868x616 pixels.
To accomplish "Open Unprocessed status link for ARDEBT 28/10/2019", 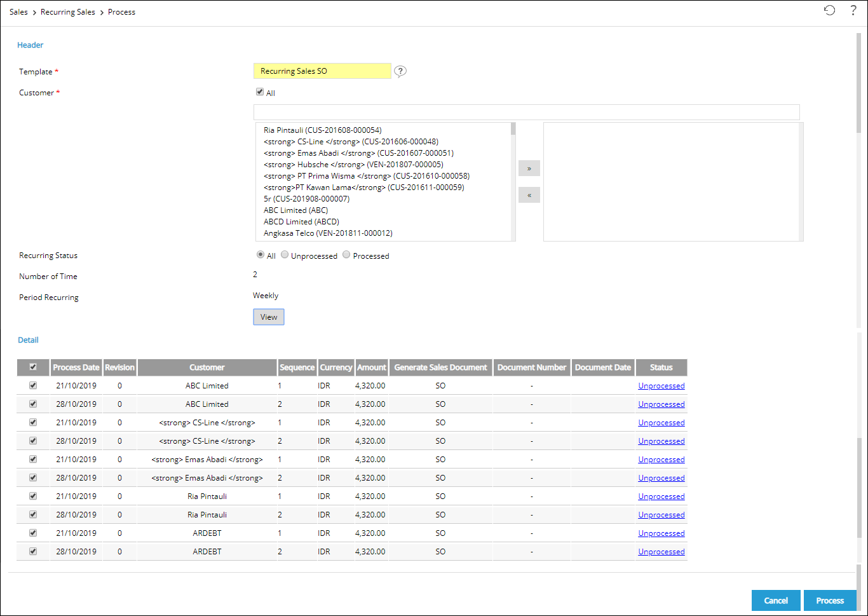I will (661, 552).
